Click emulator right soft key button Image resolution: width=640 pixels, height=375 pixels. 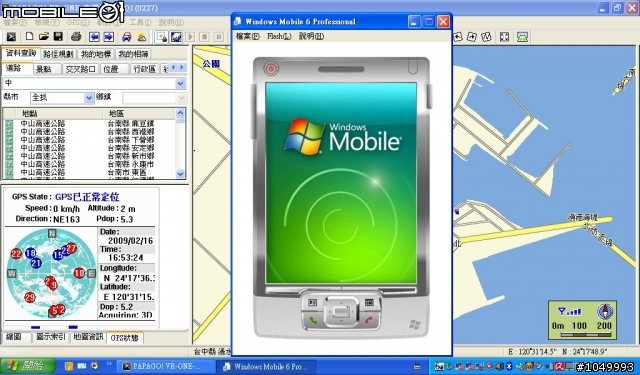pos(369,302)
